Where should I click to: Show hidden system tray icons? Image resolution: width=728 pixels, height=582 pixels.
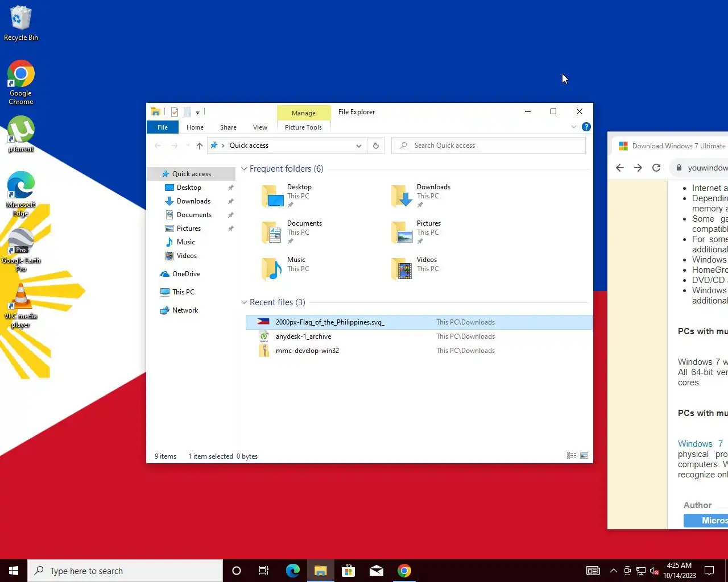tap(614, 571)
